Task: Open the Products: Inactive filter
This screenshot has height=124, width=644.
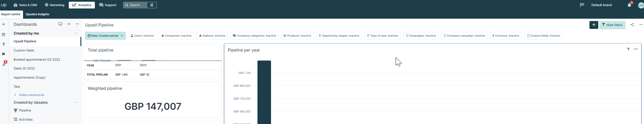Action: pos(297,36)
